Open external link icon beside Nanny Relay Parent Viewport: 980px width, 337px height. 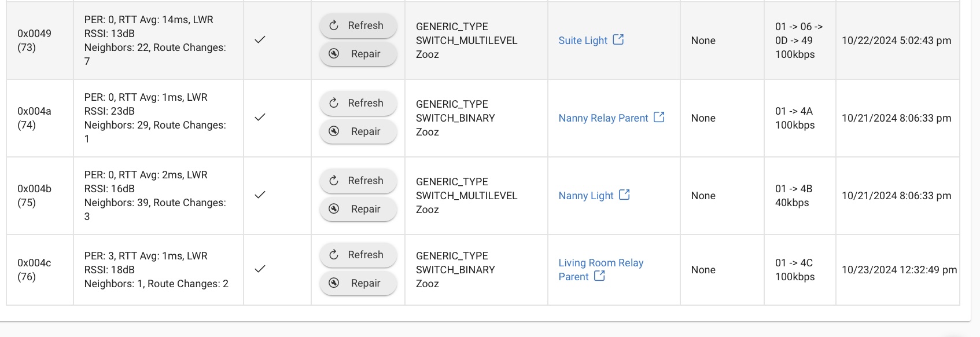click(x=659, y=117)
